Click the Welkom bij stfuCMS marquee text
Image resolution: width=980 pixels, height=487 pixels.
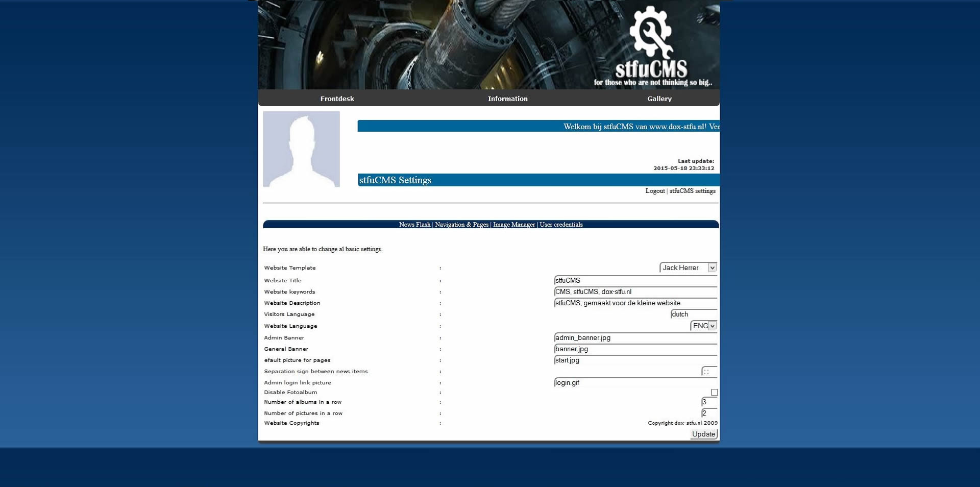click(x=641, y=127)
